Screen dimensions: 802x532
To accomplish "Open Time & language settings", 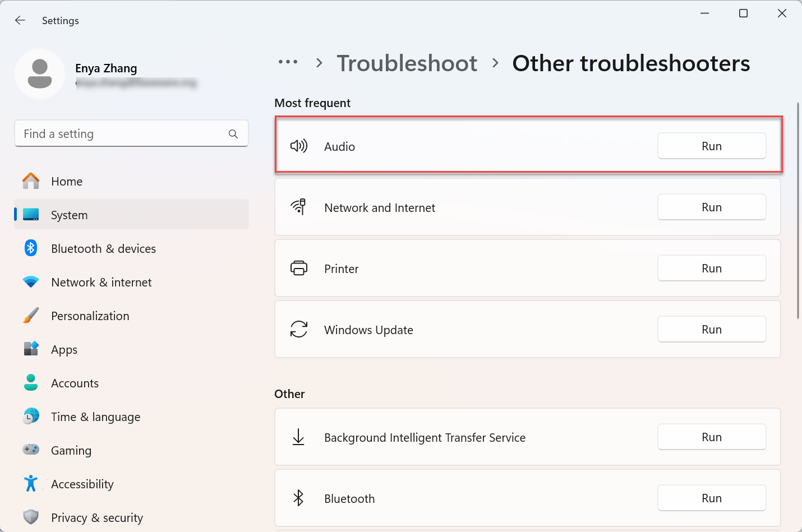I will click(x=95, y=417).
